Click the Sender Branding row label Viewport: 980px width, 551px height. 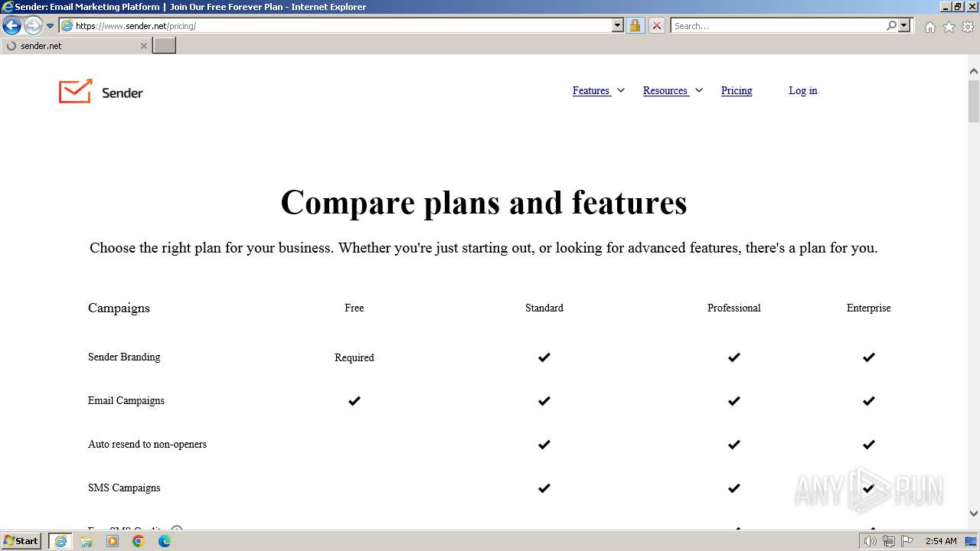click(124, 357)
